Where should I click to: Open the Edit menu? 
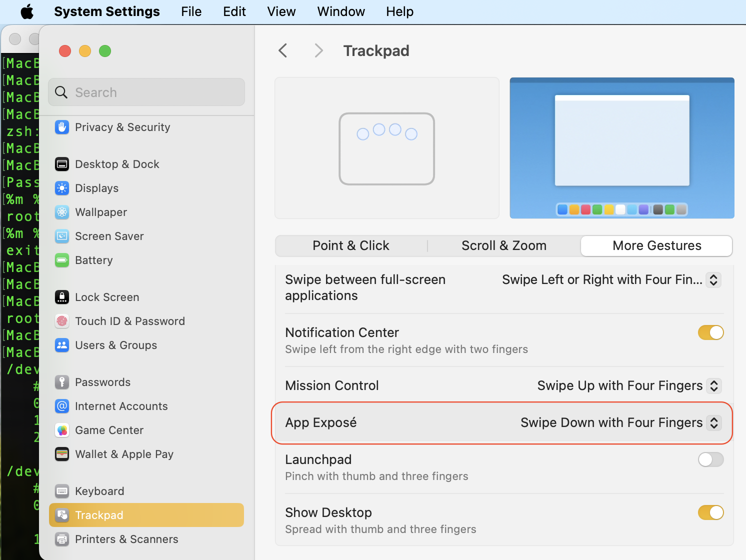[x=234, y=11]
